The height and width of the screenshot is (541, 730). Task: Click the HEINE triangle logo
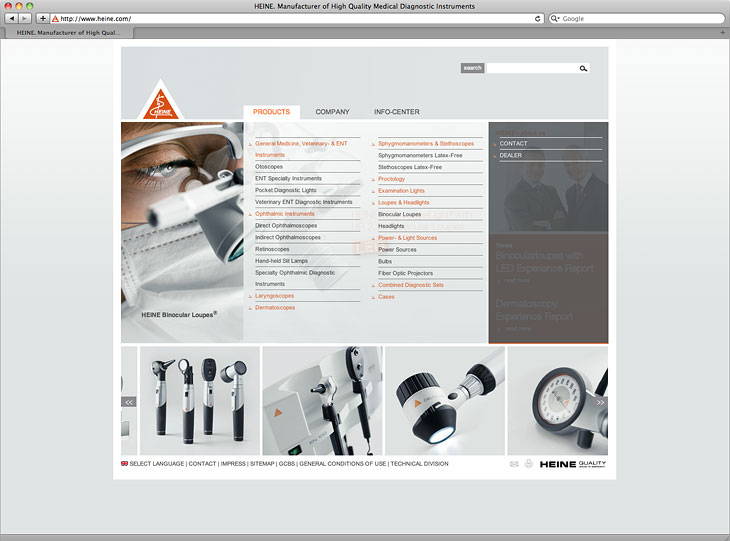tap(161, 100)
